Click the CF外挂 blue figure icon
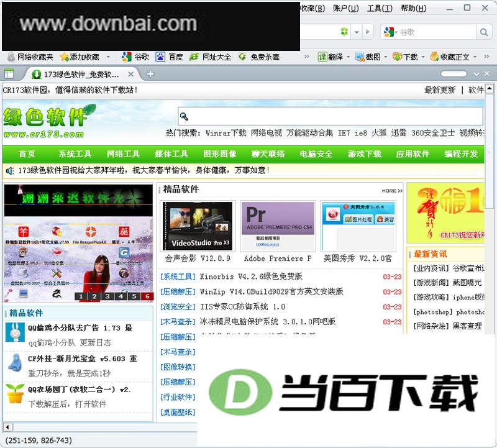 point(15,363)
